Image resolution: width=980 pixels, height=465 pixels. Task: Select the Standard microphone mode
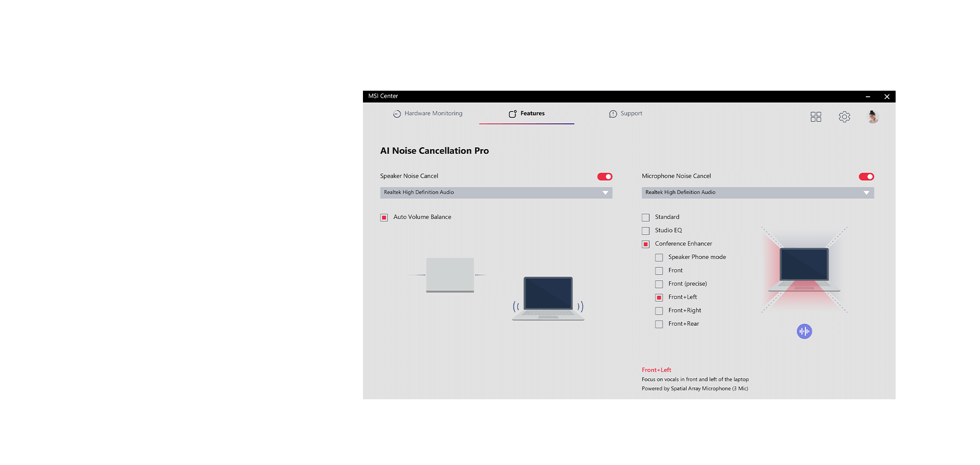click(646, 218)
